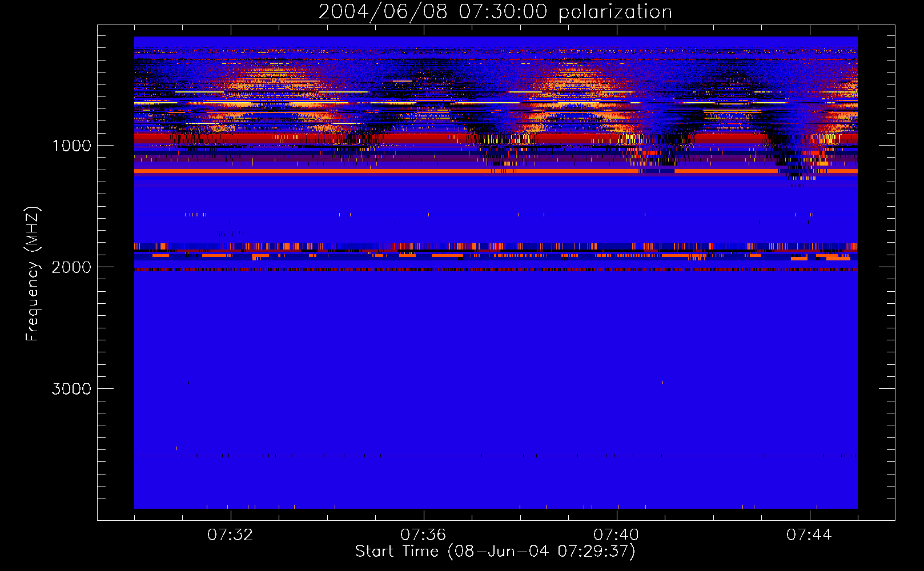The width and height of the screenshot is (924, 571).
Task: Click the 'Frequency (MHZ)' y-axis label
Action: [x=33, y=274]
